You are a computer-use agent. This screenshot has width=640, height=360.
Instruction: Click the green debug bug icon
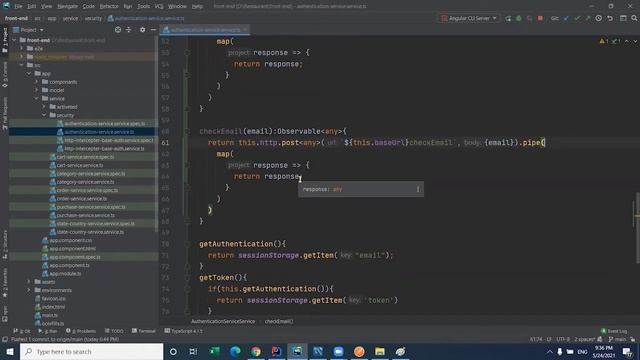tap(519, 18)
